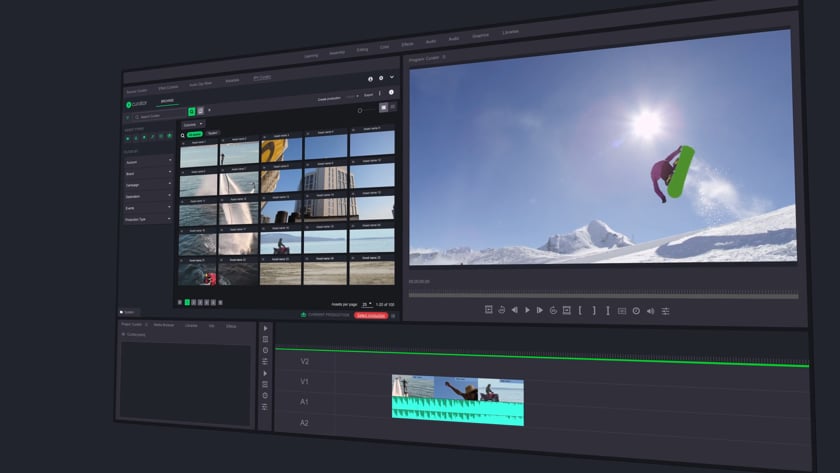Image resolution: width=840 pixels, height=473 pixels.
Task: Select the red jet ski thumbnail
Action: click(x=198, y=274)
